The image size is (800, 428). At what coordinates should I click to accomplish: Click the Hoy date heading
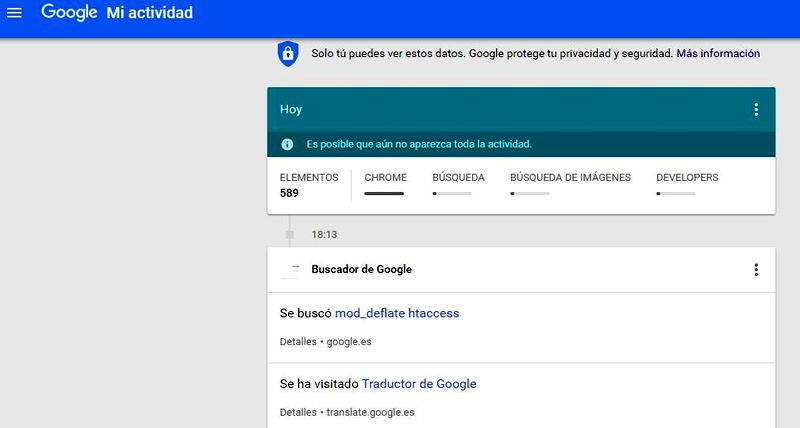tap(291, 109)
